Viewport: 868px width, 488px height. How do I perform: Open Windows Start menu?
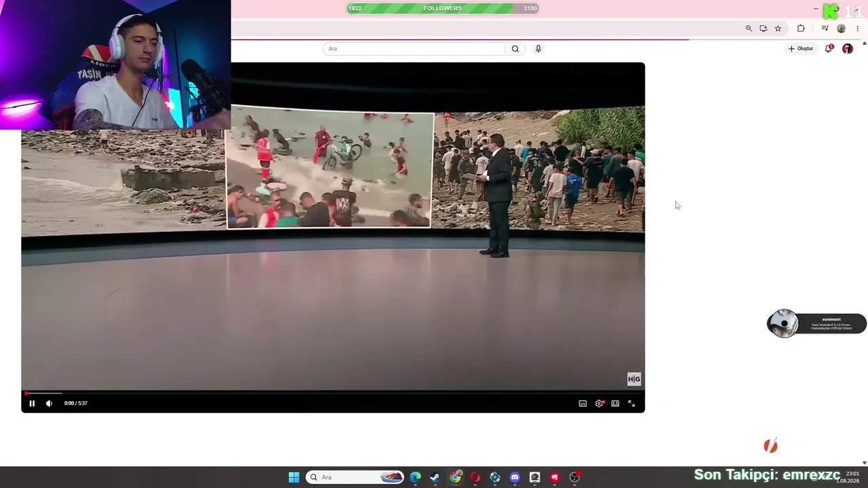coord(294,477)
